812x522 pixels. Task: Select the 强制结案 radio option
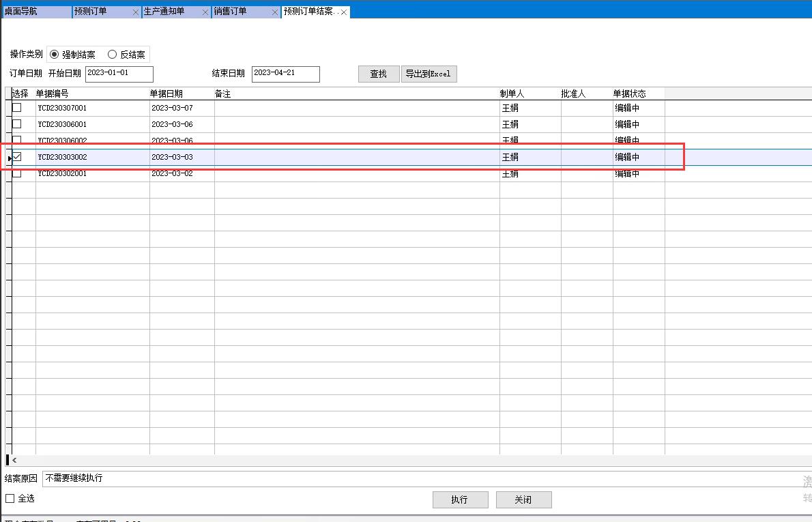click(x=55, y=55)
